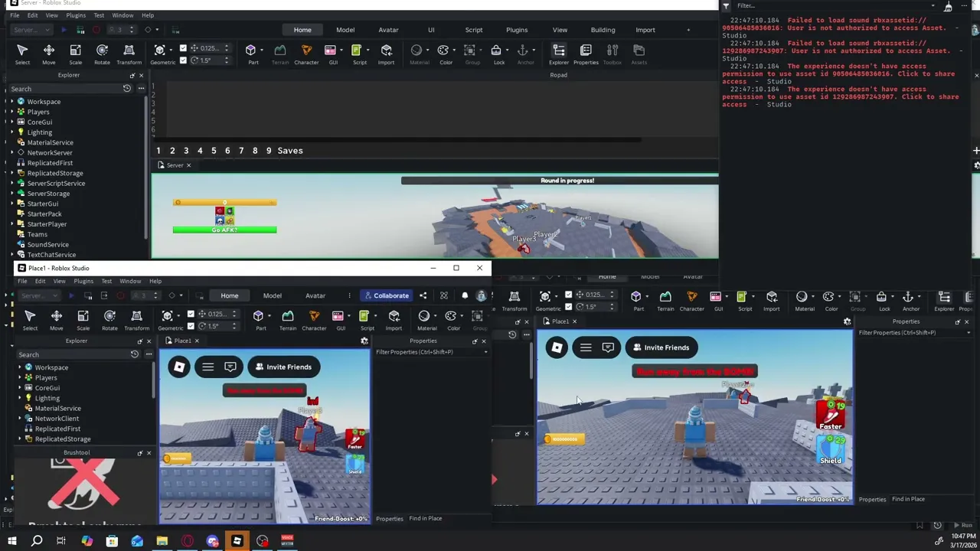Open viewport settings gear in front Place1 window
This screenshot has height=551, width=980.
[x=364, y=341]
